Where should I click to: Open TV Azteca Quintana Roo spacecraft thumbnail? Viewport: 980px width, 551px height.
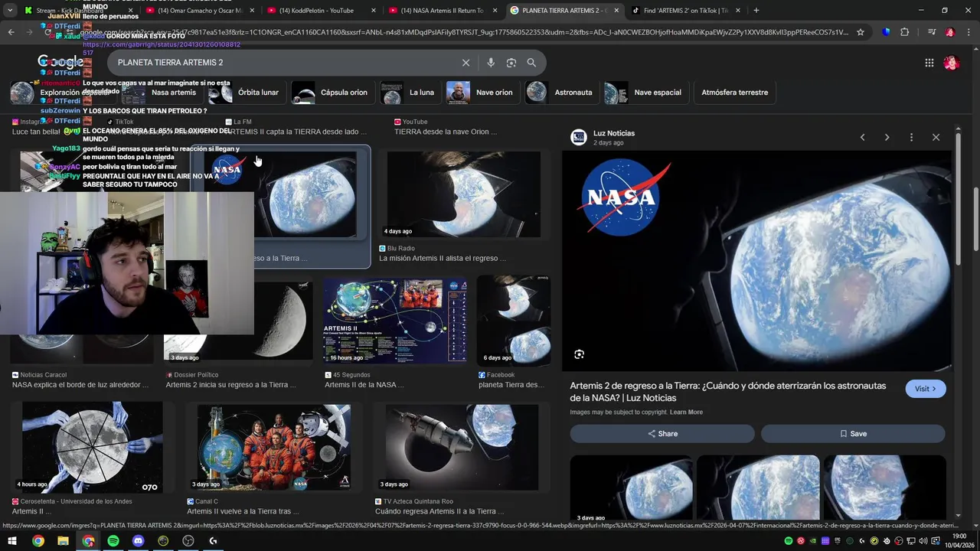(462, 447)
